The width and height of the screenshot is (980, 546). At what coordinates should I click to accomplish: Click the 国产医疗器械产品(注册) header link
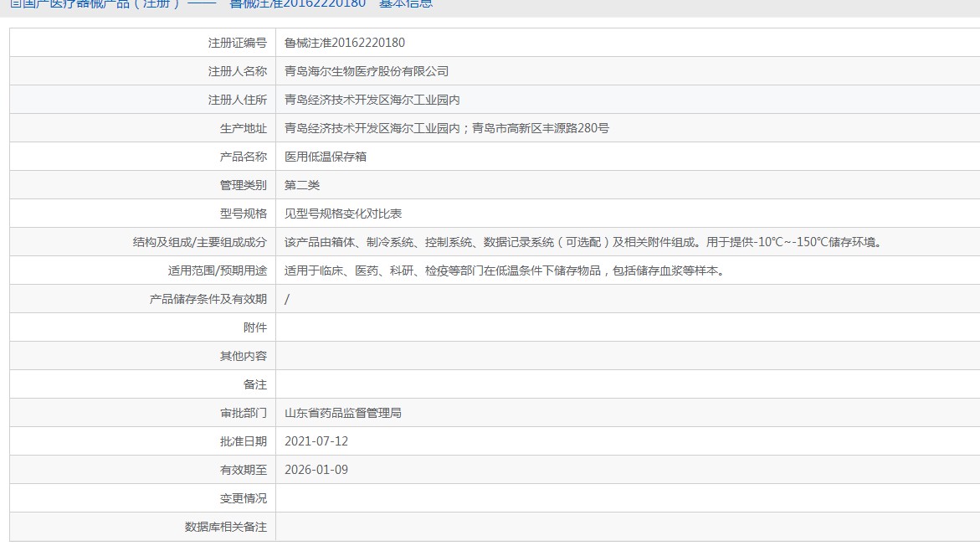click(95, 3)
